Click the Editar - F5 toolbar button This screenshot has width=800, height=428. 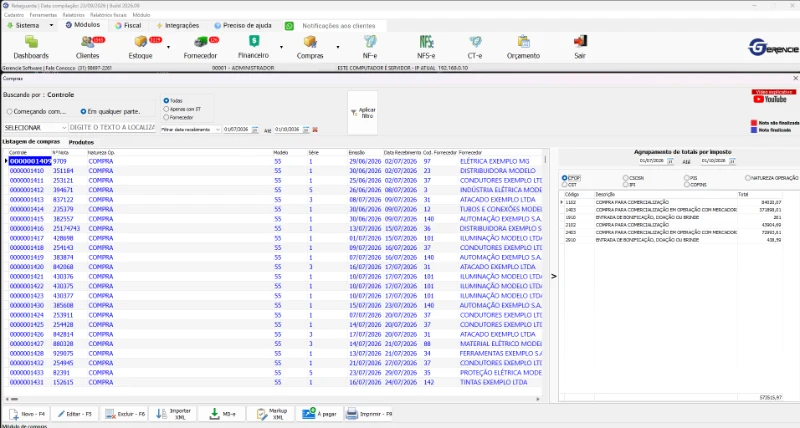coord(74,414)
